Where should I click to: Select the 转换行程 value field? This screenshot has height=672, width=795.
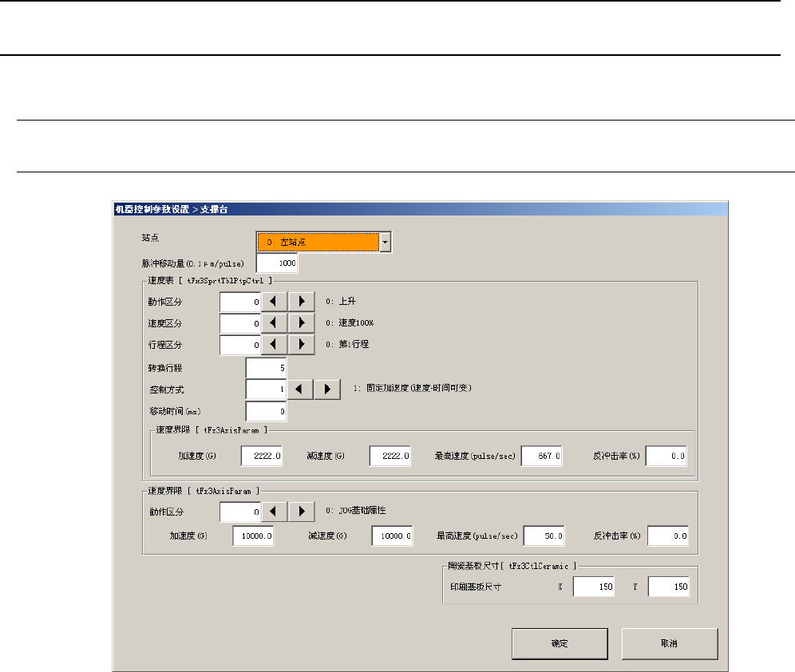[266, 367]
